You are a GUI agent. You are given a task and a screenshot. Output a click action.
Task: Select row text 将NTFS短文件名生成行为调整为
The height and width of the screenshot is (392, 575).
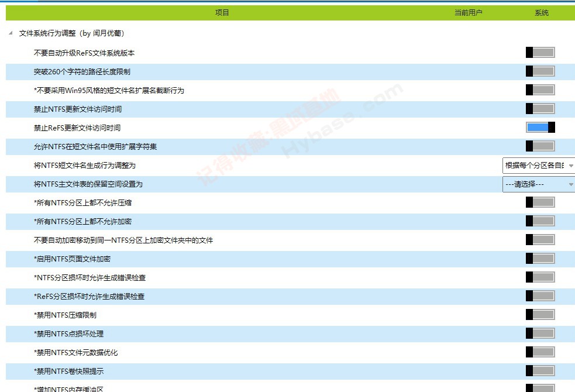(85, 166)
